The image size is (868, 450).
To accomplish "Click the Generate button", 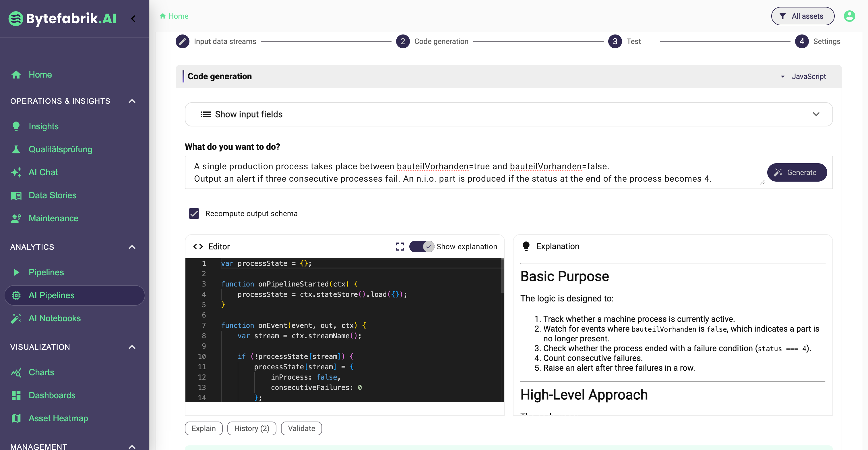I will click(797, 172).
